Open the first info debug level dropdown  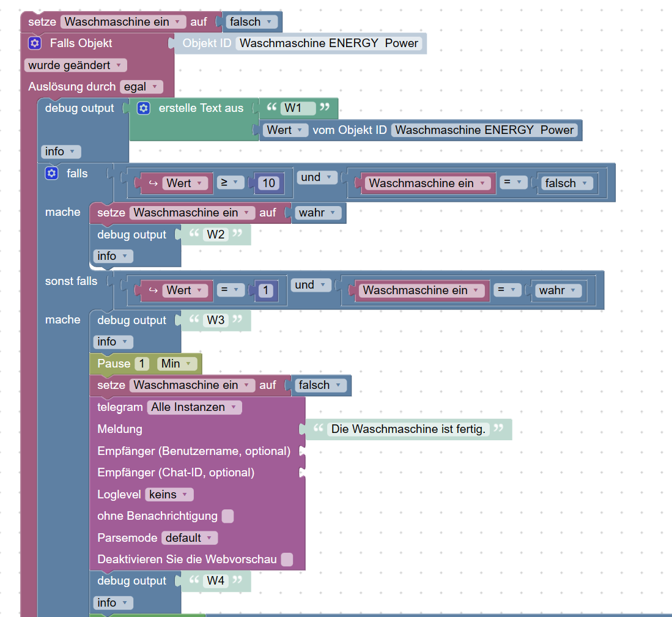(x=61, y=150)
